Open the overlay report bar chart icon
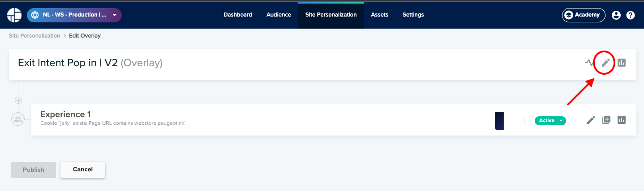644x191 pixels. point(622,63)
